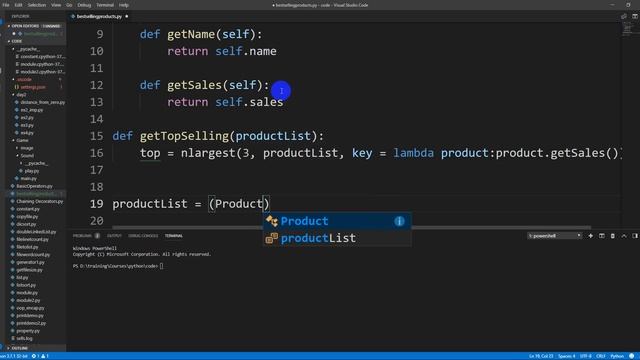Click Ln 19, Col 23 cursor position

[x=541, y=356]
